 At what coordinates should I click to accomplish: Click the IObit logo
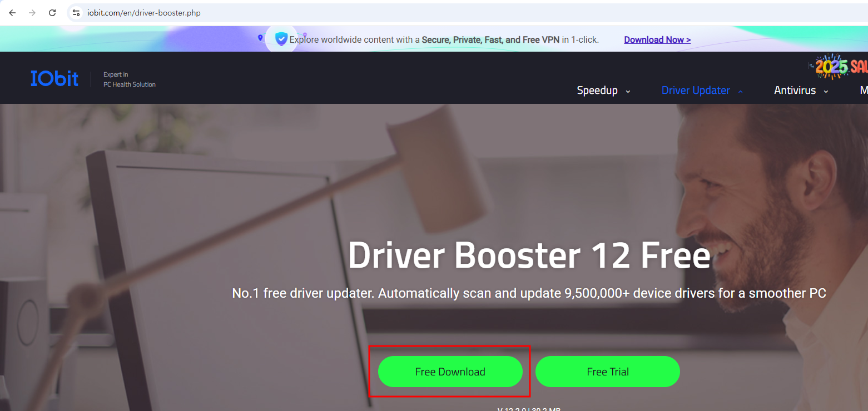[54, 78]
